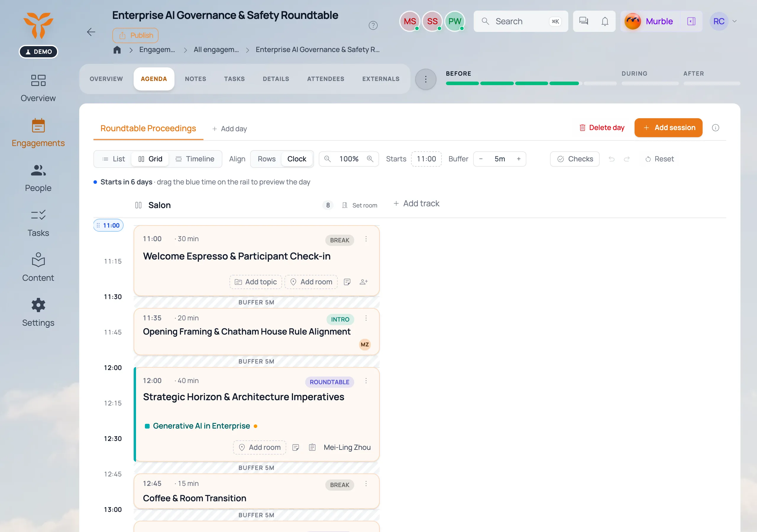Decrease the buffer with the minus button
This screenshot has height=532, width=757.
click(481, 159)
